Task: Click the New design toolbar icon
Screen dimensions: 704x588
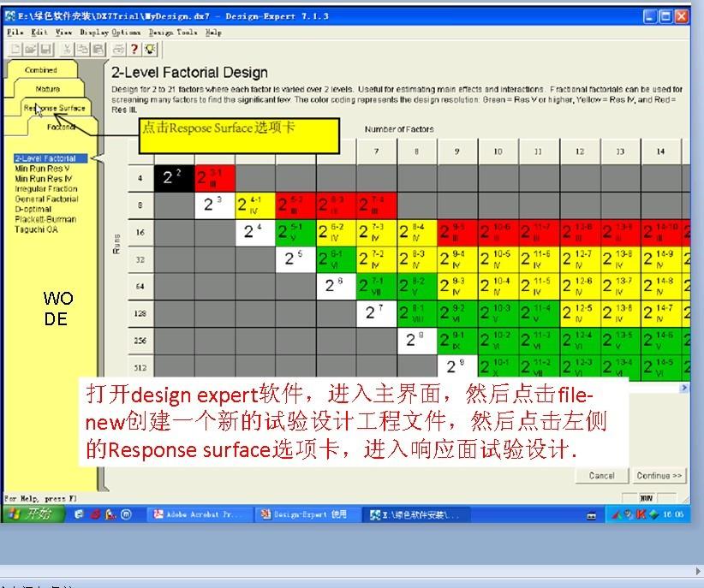Action: 15,49
